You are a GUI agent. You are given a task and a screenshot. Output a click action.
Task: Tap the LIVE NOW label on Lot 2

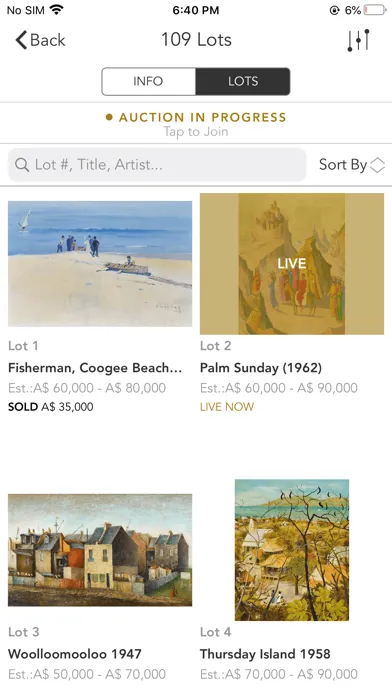(x=227, y=407)
